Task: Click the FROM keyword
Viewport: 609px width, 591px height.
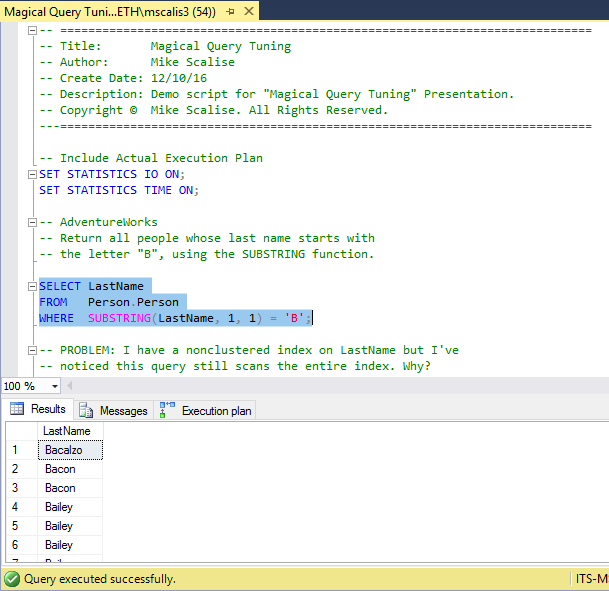Action: [53, 302]
